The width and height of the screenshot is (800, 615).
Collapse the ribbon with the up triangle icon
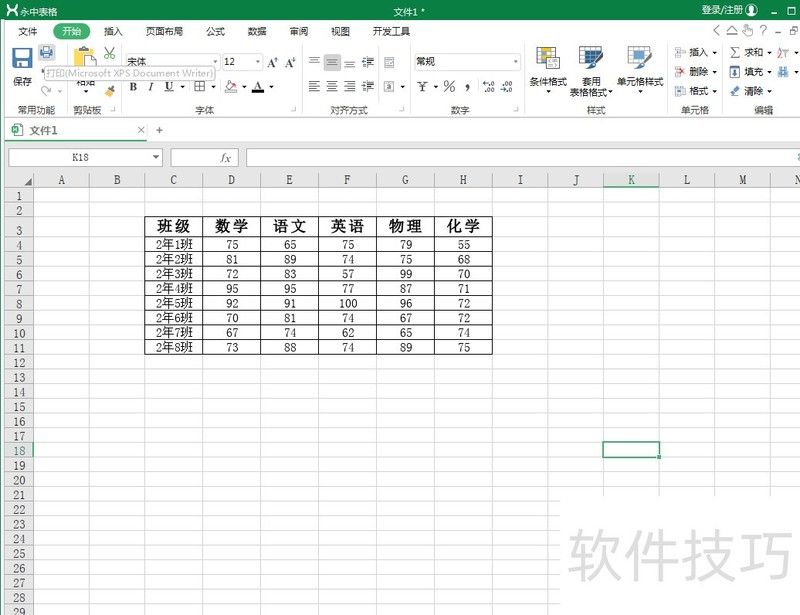[x=732, y=31]
